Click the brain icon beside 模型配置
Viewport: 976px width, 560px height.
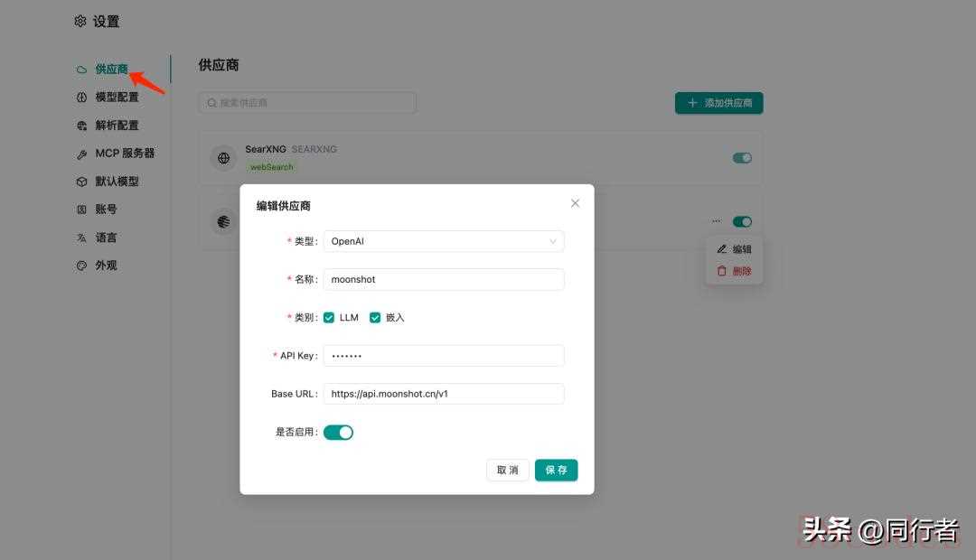tap(81, 97)
